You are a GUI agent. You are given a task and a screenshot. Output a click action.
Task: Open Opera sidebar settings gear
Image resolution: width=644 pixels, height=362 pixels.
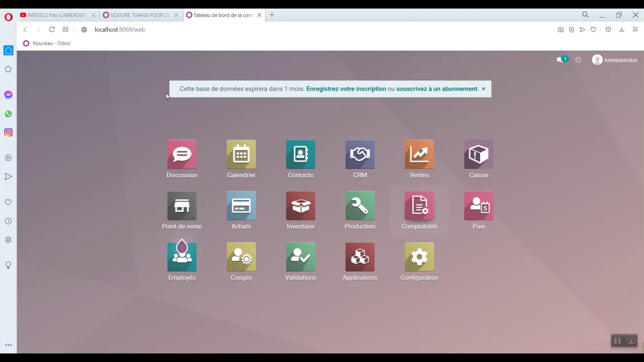point(9,240)
